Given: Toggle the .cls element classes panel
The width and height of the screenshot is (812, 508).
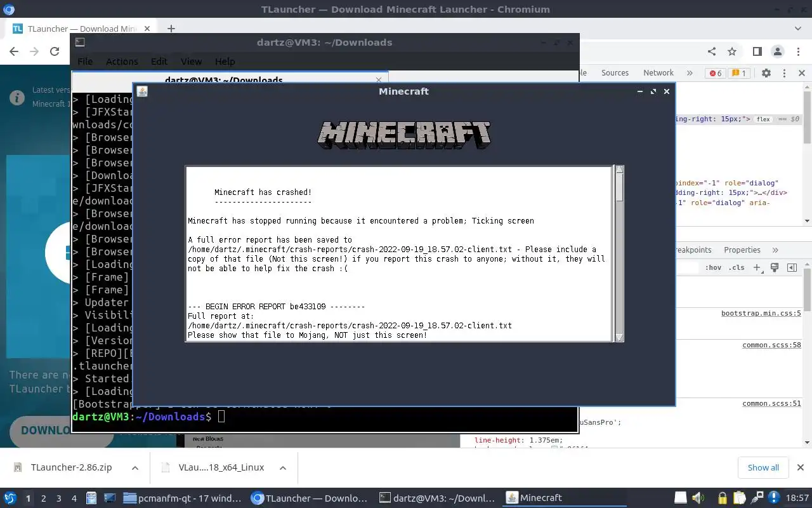Looking at the screenshot, I should (737, 268).
